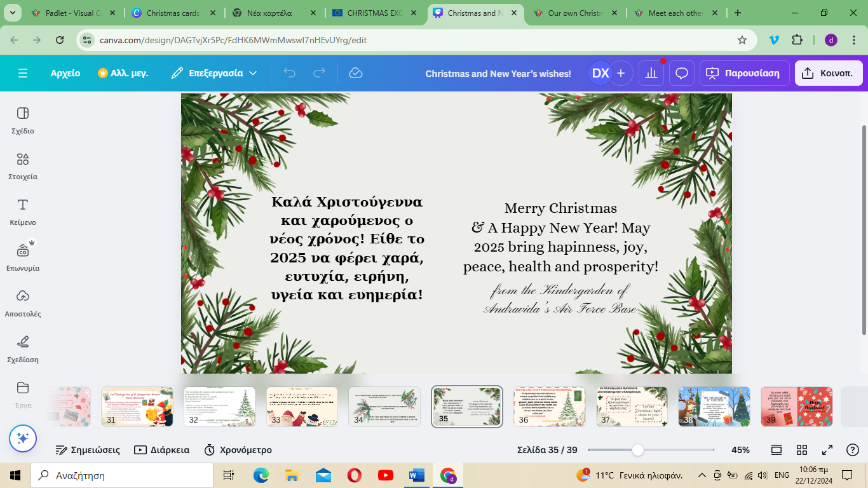Select page 36 thumbnail in filmstrip
This screenshot has width=868, height=488.
point(549,407)
